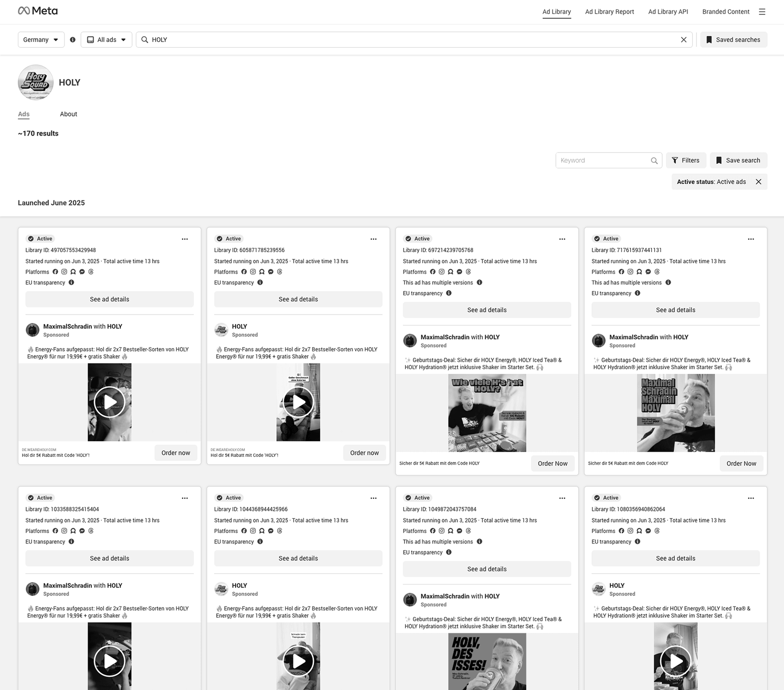This screenshot has width=784, height=690.
Task: Click Audience Network icon on ad 1033588325415404
Action: (x=73, y=531)
